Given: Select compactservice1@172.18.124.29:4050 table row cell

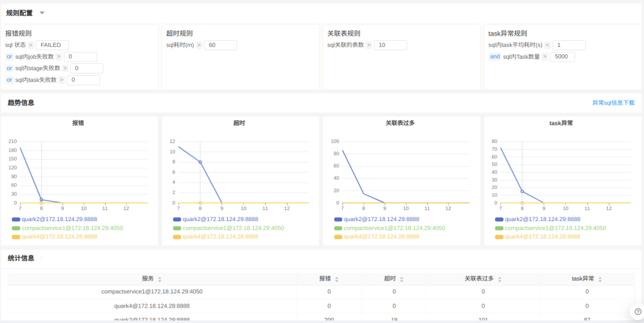Looking at the screenshot, I should (152, 292).
